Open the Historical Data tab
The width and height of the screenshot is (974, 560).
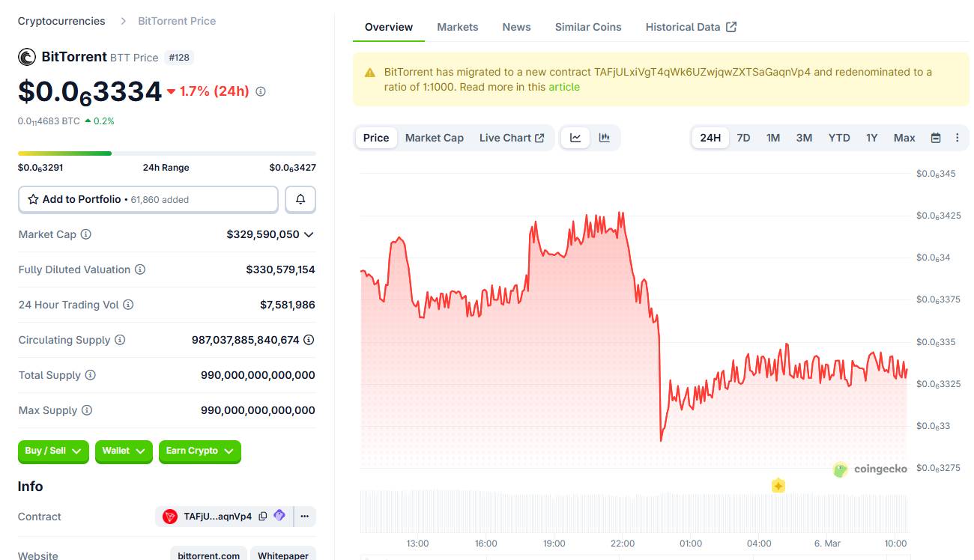point(684,26)
